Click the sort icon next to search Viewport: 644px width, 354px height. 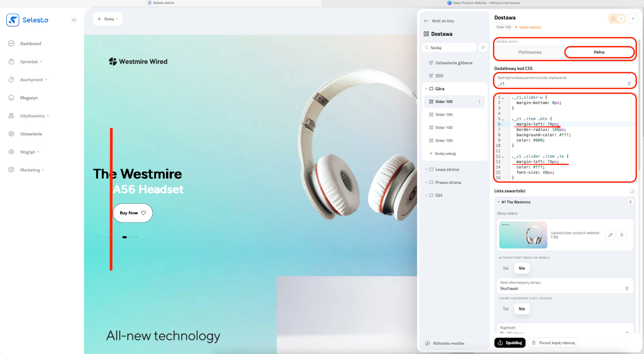click(x=483, y=47)
